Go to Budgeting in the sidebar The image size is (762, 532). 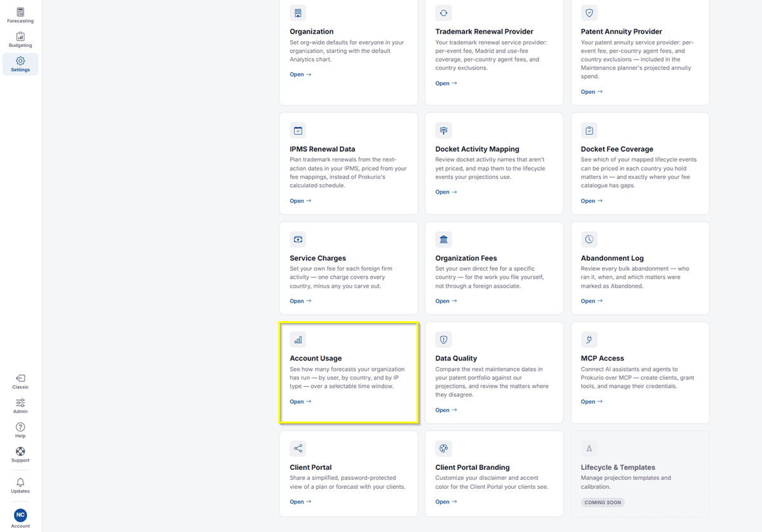(x=20, y=40)
